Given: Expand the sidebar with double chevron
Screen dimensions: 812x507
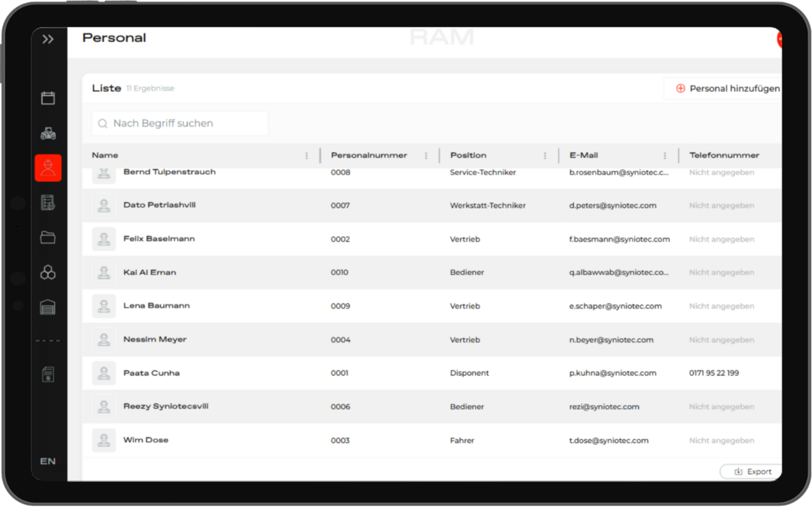Looking at the screenshot, I should (48, 40).
